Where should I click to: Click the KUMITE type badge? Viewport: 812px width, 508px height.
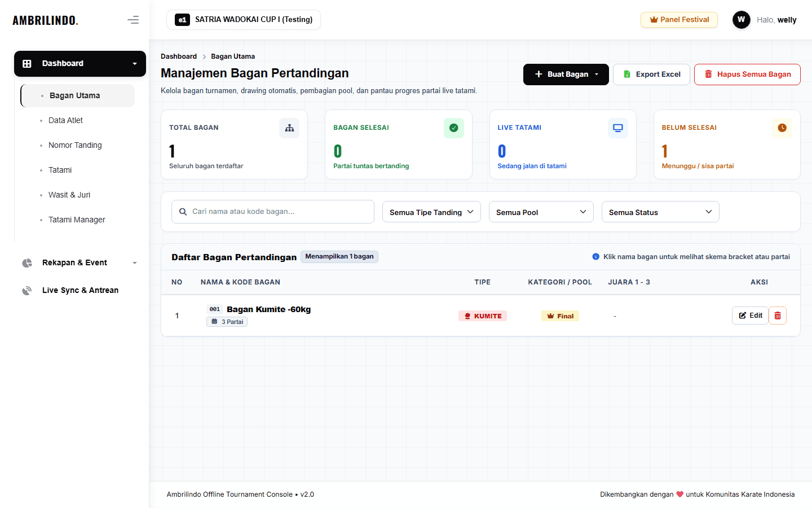[483, 316]
